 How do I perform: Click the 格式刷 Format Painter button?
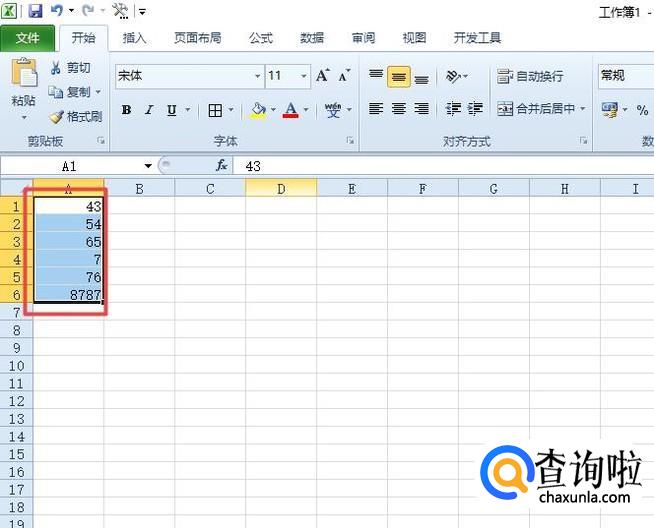pos(75,116)
